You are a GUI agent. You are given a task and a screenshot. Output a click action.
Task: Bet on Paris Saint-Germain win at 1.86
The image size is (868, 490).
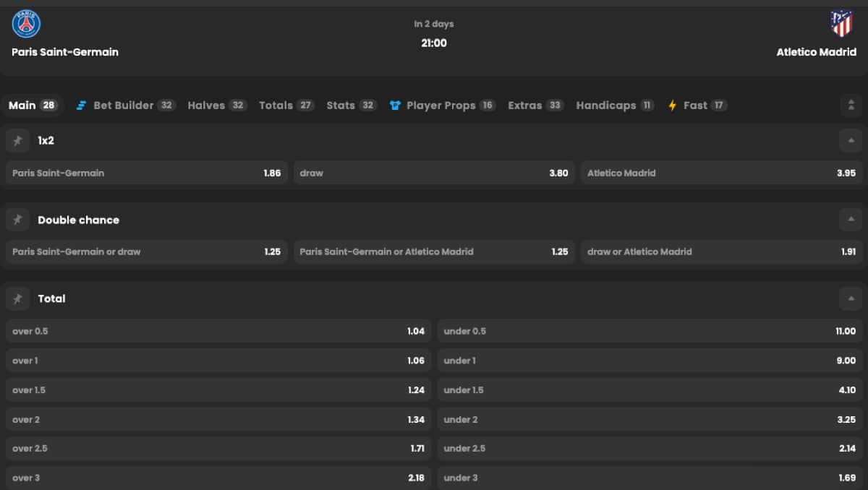point(147,173)
